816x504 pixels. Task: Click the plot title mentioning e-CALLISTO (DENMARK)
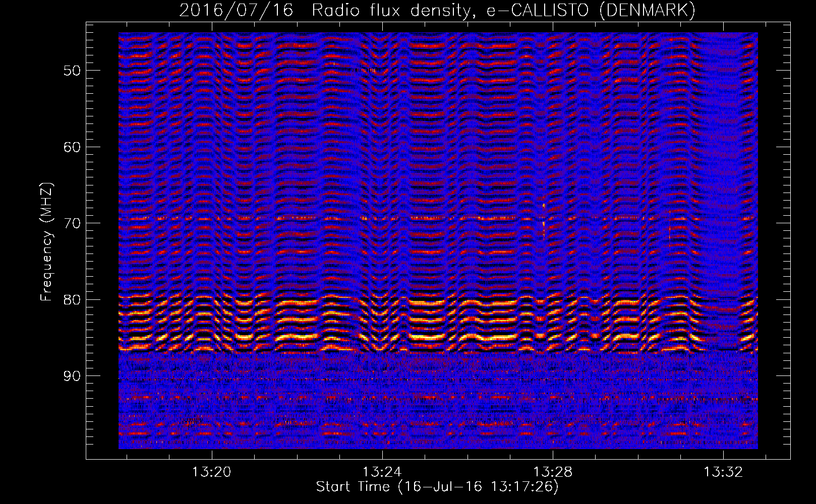[x=437, y=10]
